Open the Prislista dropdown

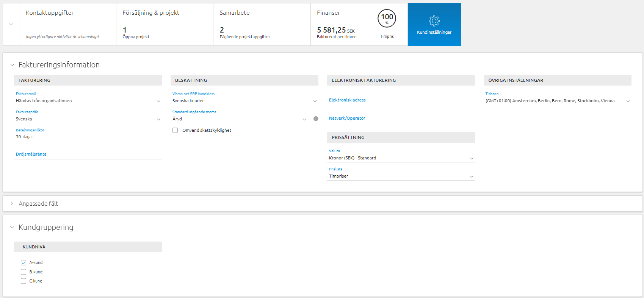[x=401, y=176]
